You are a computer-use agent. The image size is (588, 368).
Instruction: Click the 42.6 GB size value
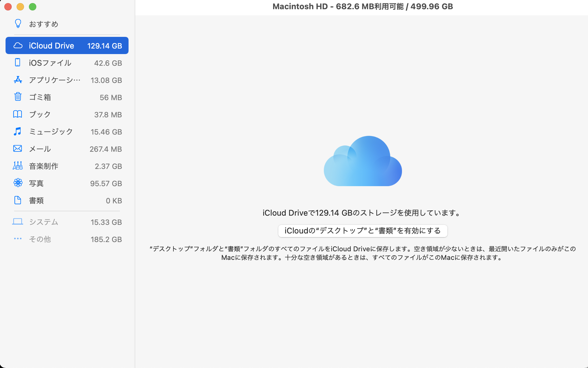108,63
